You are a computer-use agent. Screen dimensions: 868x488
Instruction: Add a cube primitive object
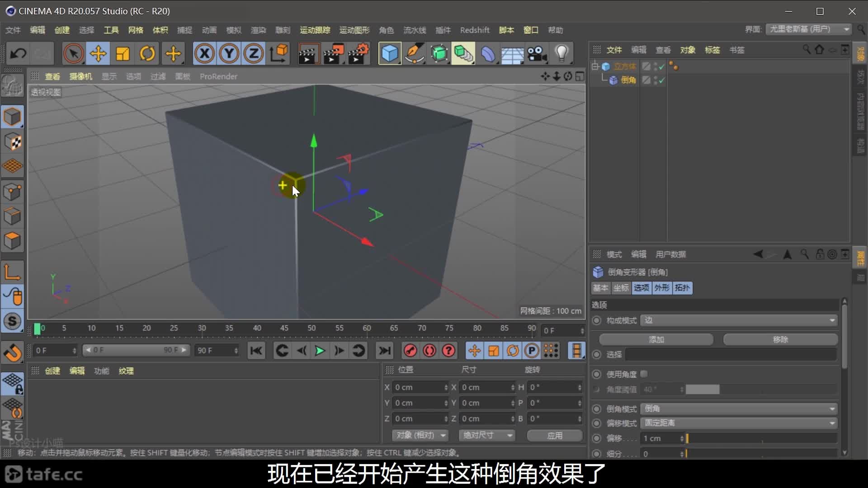pos(390,53)
